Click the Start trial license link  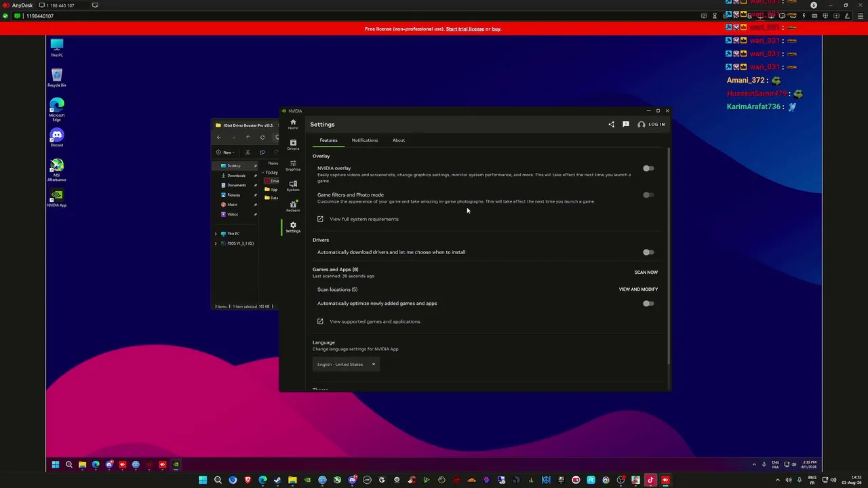click(465, 29)
